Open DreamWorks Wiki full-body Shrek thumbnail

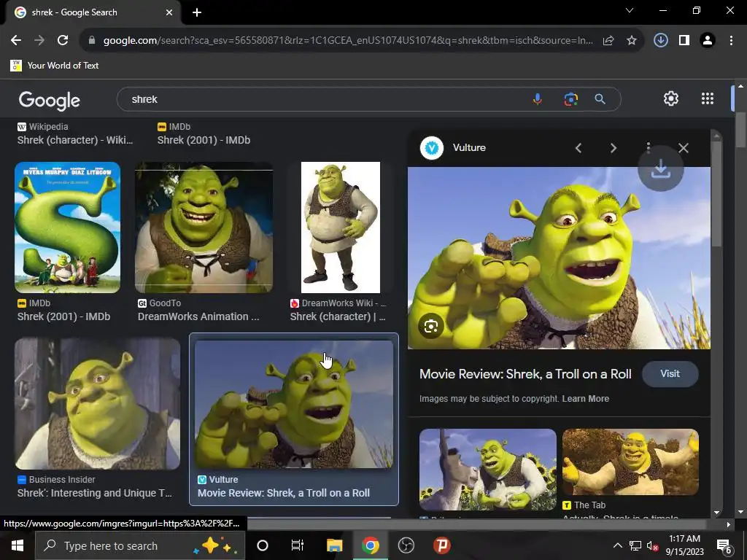coord(340,227)
